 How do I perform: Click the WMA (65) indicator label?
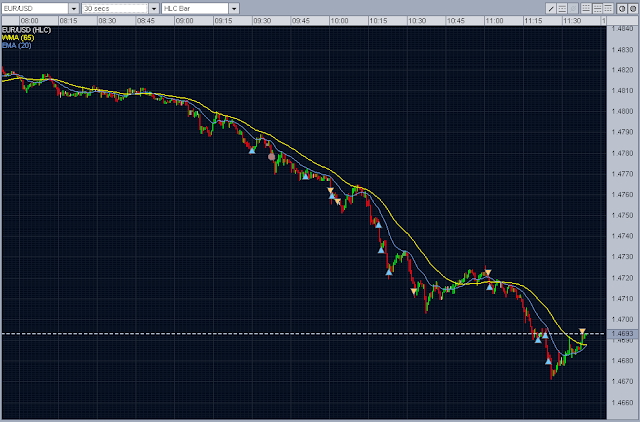pos(18,38)
